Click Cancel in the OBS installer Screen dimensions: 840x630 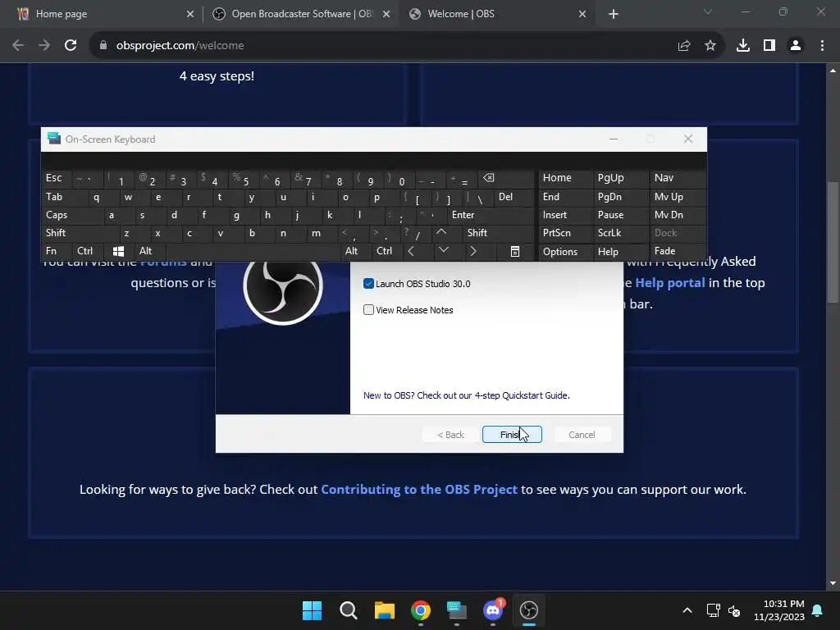click(x=582, y=435)
